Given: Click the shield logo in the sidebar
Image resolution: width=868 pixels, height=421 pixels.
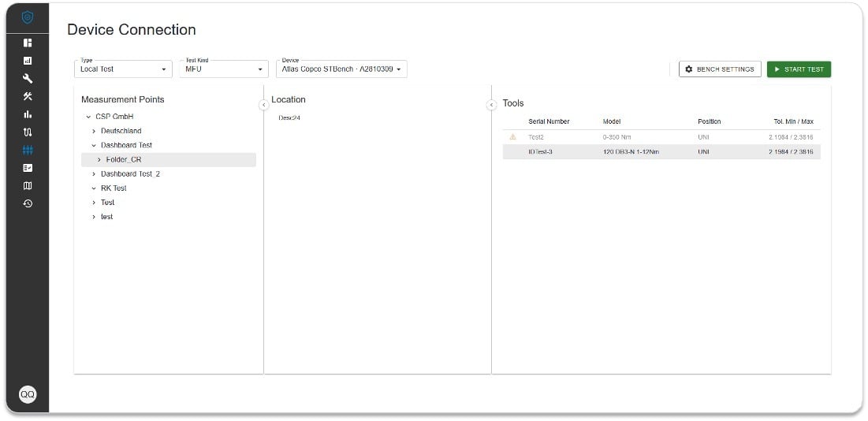Looking at the screenshot, I should click(27, 17).
